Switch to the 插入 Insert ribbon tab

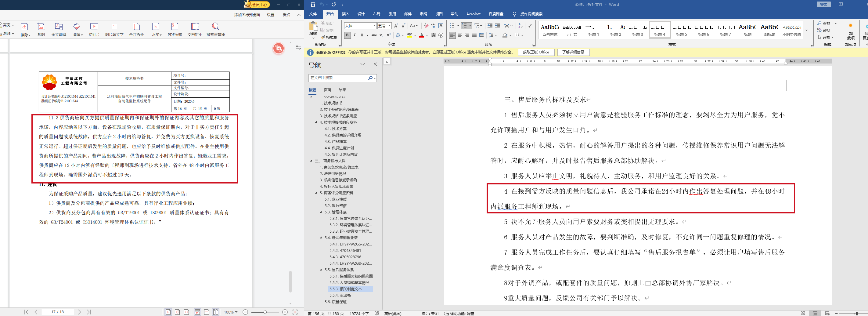[345, 14]
